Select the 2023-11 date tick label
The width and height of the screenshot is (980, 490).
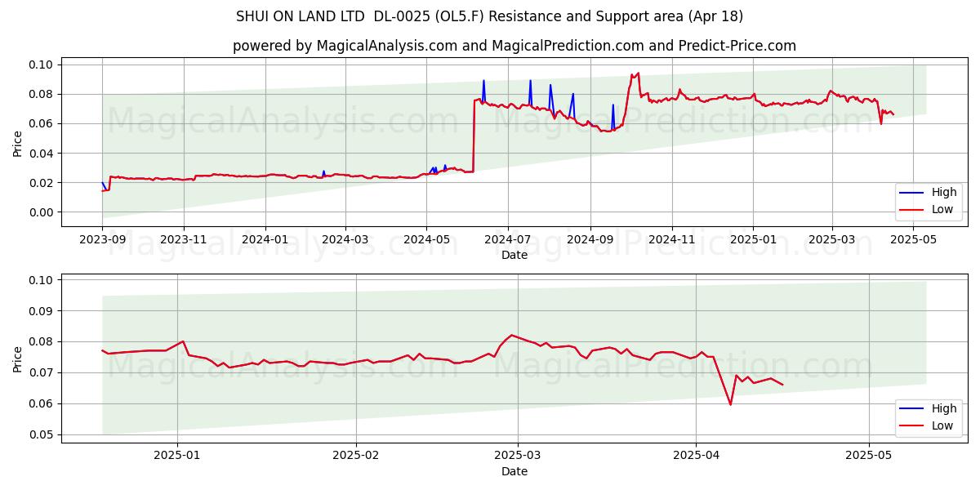184,240
